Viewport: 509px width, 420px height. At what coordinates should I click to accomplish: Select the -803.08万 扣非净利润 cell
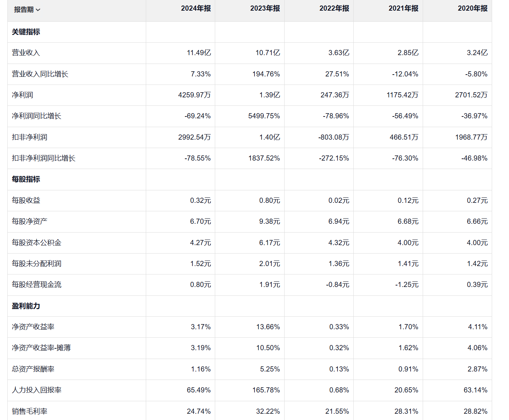click(x=333, y=137)
